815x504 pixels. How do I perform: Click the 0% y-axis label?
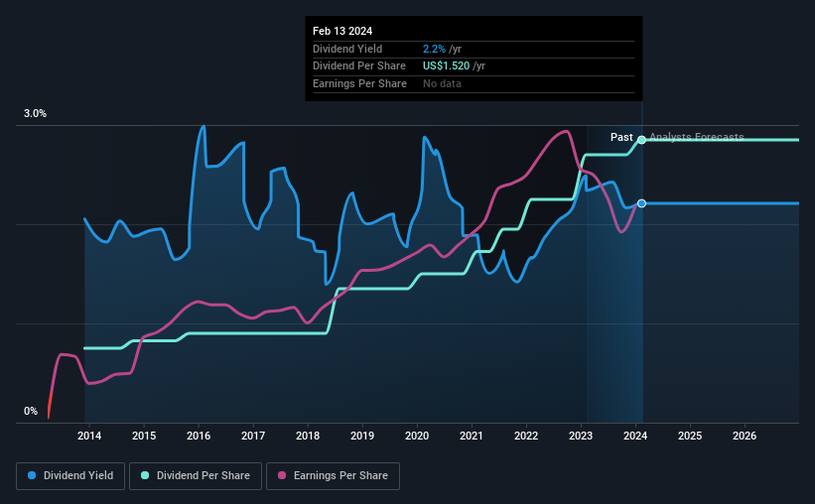click(31, 411)
